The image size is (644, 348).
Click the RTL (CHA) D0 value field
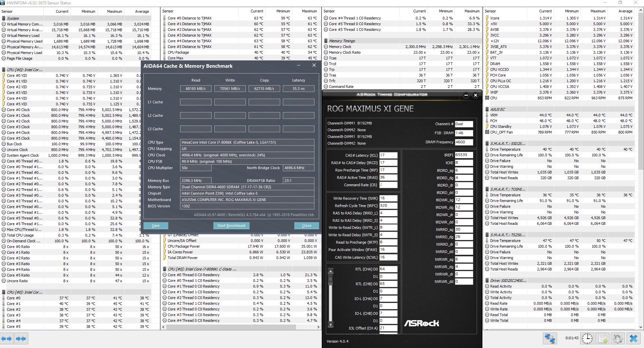(x=388, y=269)
